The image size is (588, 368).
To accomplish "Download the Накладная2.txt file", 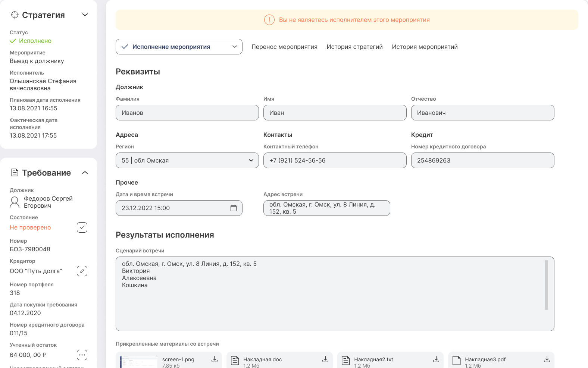I will pos(436,359).
